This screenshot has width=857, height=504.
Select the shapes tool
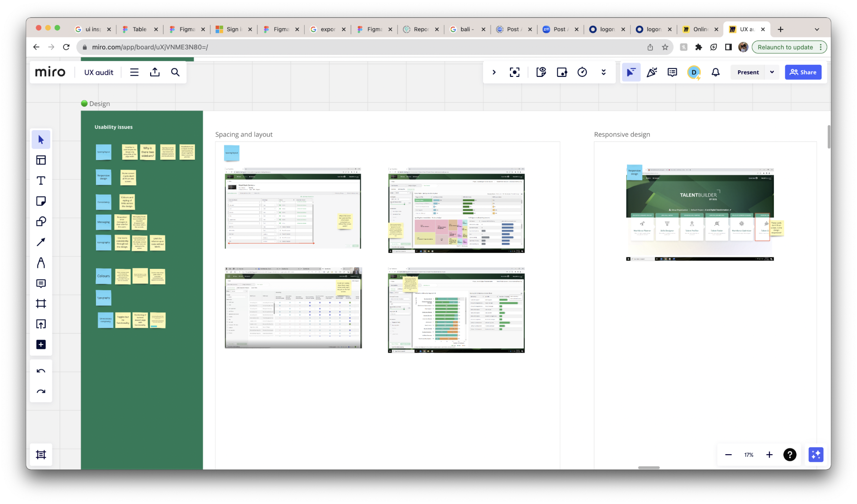pos(41,222)
